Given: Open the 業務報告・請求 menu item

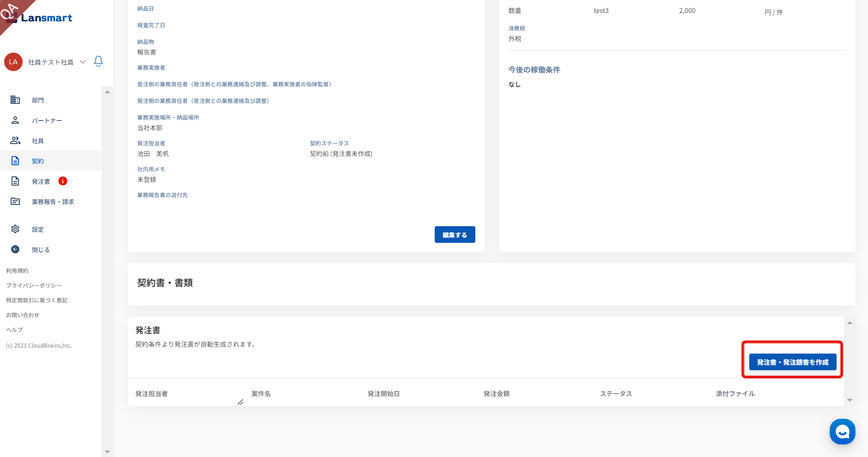Looking at the screenshot, I should click(x=51, y=202).
